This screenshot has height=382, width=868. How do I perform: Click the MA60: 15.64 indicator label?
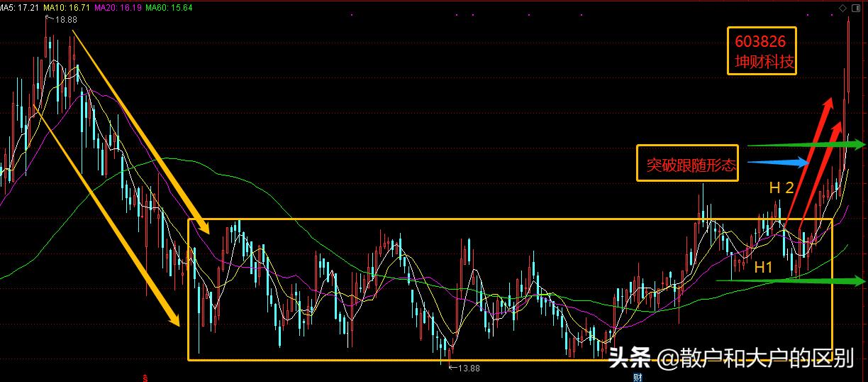[x=169, y=6]
